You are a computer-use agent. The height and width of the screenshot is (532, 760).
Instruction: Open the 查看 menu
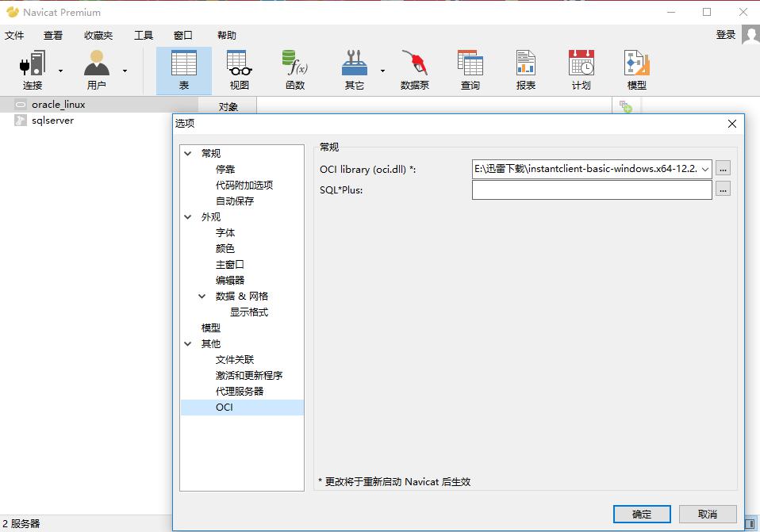point(53,36)
